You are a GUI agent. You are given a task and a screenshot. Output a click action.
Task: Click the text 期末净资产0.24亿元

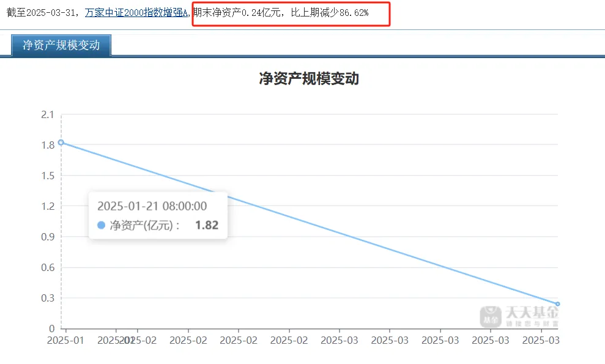(237, 13)
